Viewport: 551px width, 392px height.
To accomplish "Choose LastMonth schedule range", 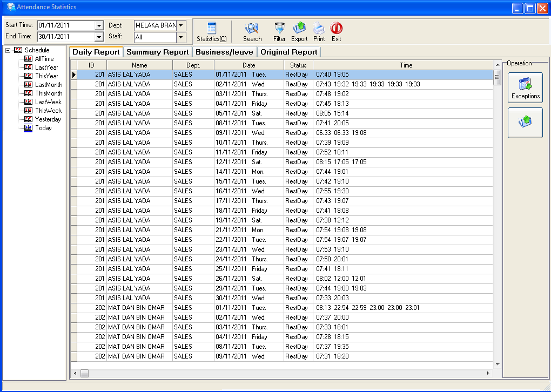I will pos(49,85).
